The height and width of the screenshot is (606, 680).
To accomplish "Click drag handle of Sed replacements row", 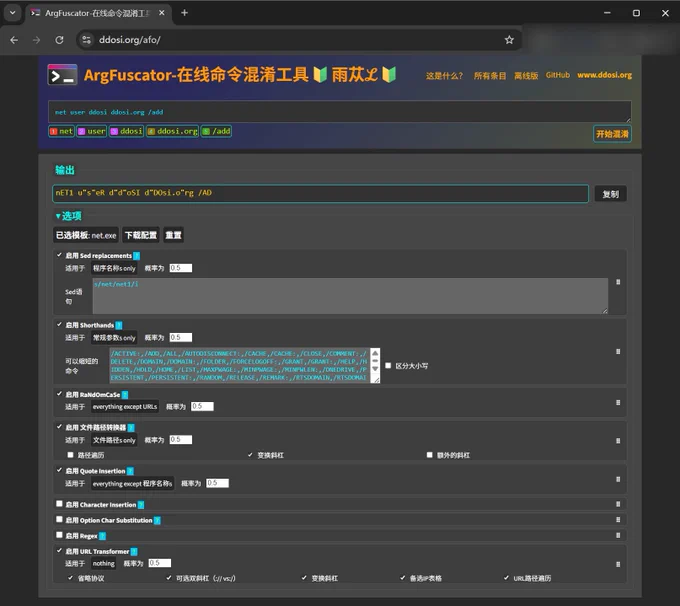I will (618, 282).
